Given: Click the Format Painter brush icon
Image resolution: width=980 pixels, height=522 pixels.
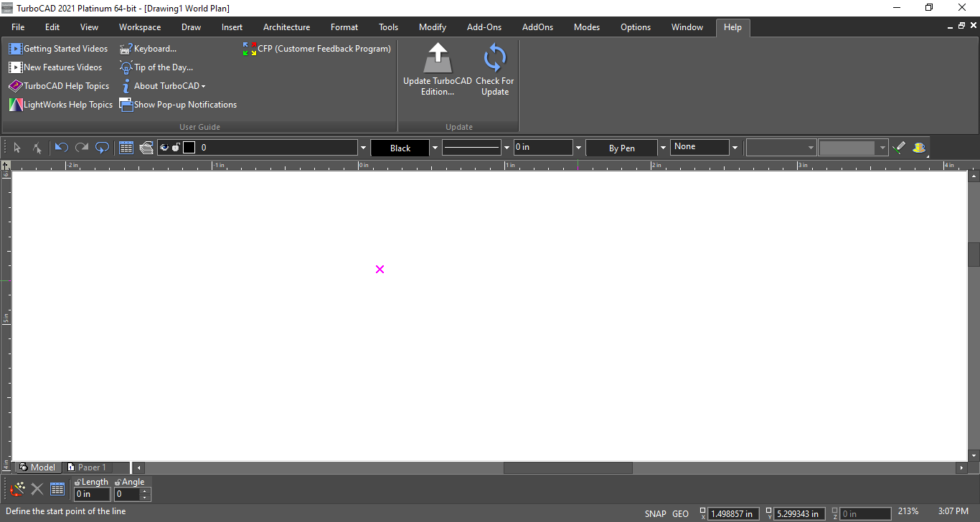Looking at the screenshot, I should click(899, 148).
